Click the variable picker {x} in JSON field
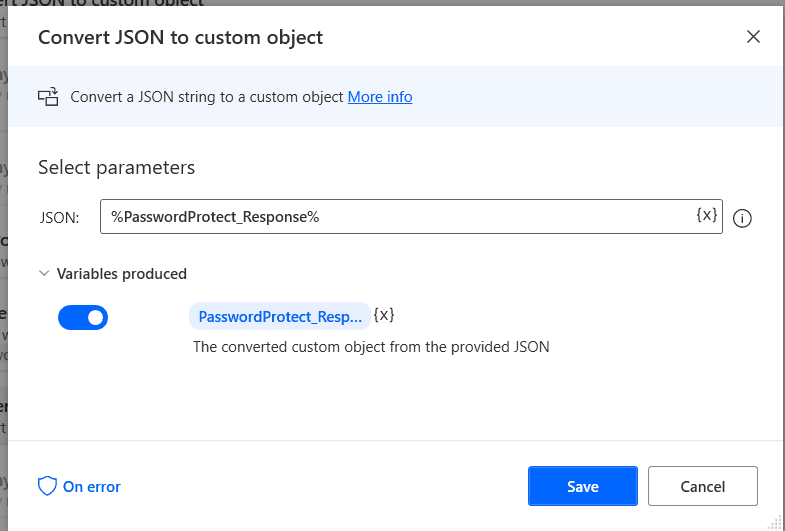 click(x=706, y=216)
